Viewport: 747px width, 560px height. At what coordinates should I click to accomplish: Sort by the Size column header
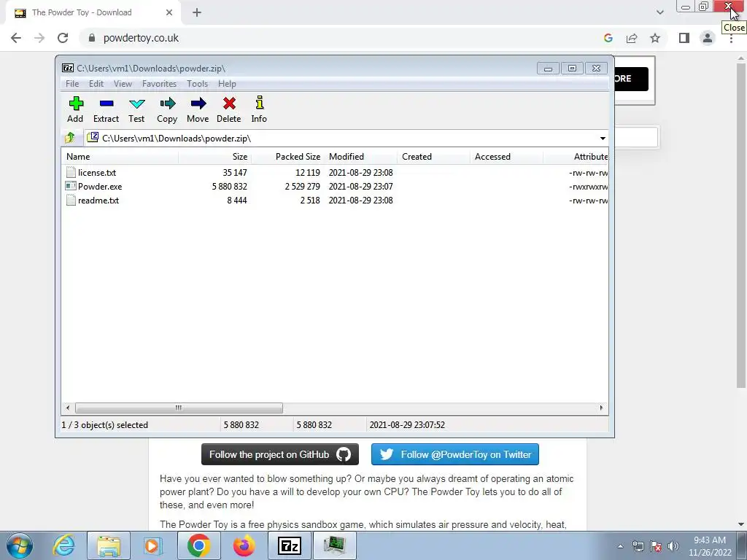click(214, 157)
